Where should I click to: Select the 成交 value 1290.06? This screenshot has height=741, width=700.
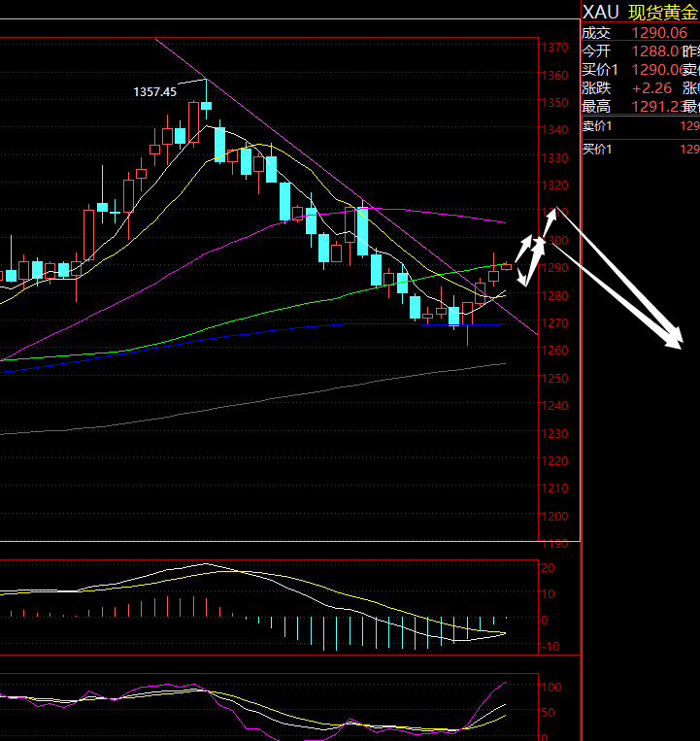click(x=660, y=33)
